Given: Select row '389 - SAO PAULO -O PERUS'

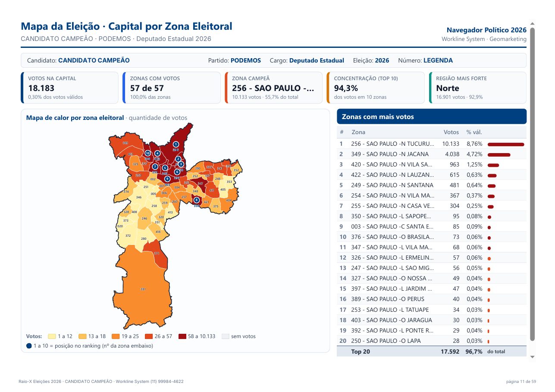Looking at the screenshot, I should pos(432,299).
